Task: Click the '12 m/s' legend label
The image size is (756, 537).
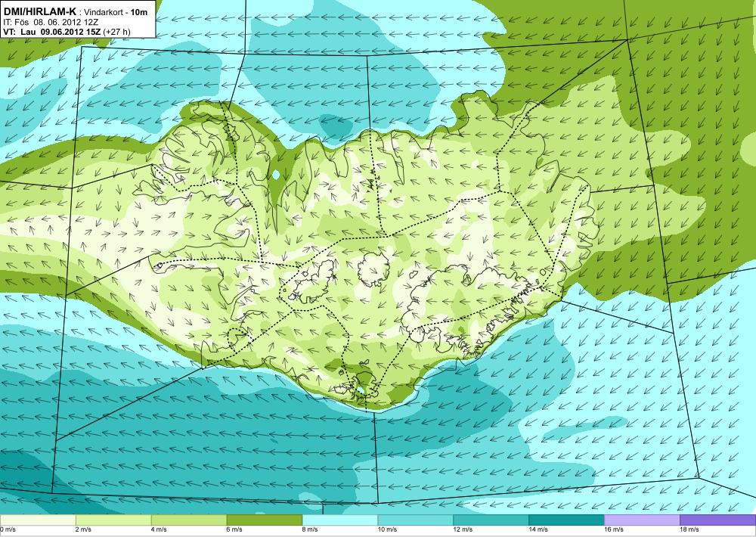Action: pyautogui.click(x=463, y=529)
